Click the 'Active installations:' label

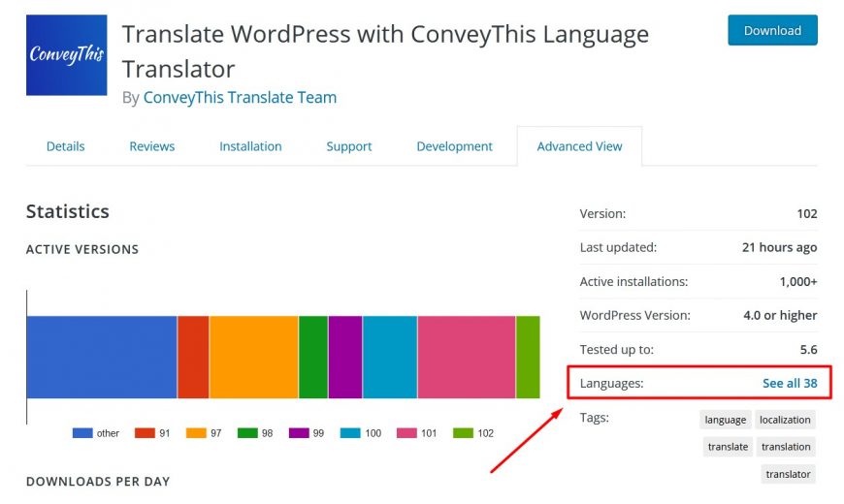[x=633, y=281]
